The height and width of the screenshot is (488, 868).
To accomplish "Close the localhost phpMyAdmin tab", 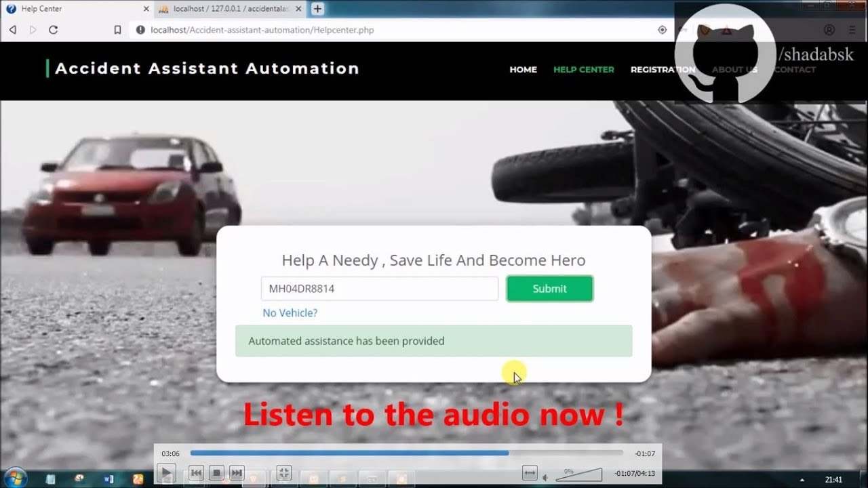I will point(298,9).
